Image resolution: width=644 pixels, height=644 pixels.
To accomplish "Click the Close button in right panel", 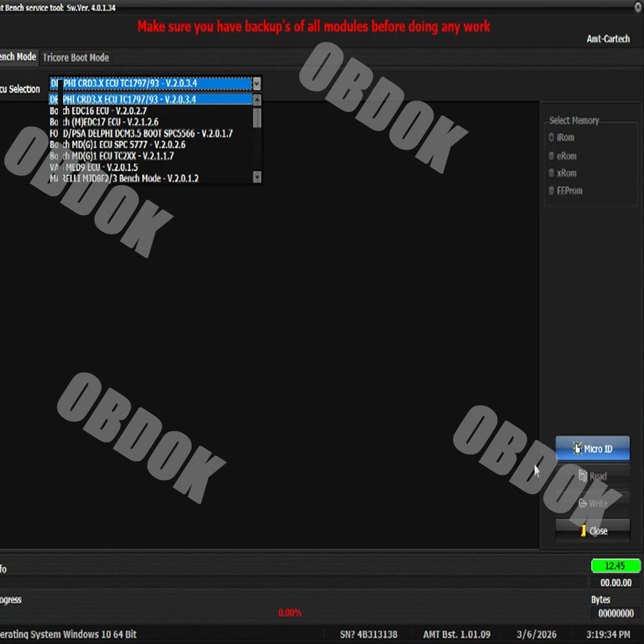I will [x=592, y=530].
